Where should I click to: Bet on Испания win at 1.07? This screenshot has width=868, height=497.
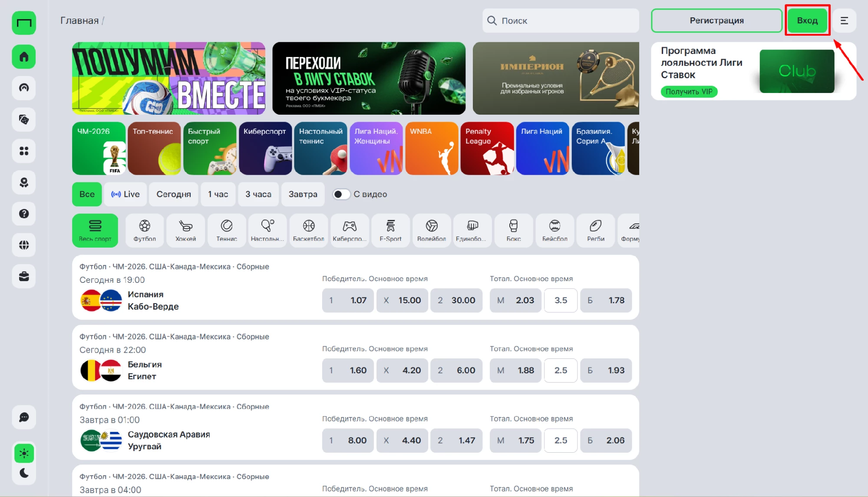pyautogui.click(x=348, y=300)
